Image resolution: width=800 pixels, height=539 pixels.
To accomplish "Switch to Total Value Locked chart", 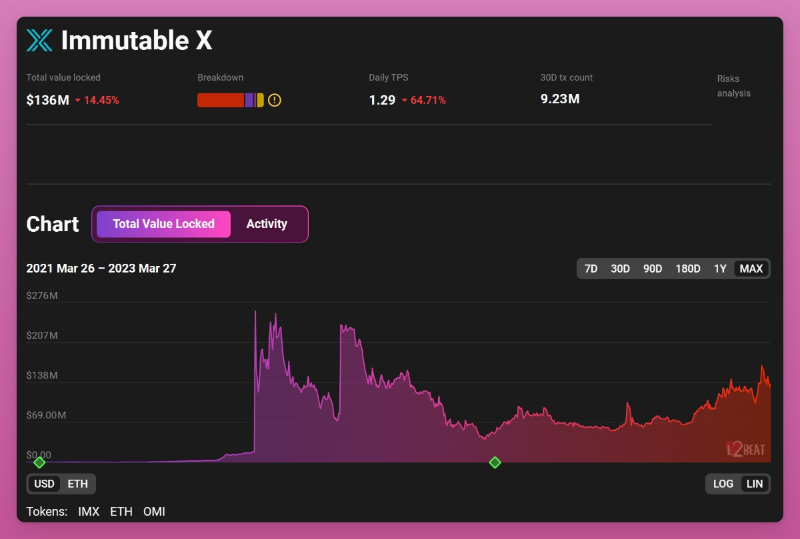I will 164,224.
